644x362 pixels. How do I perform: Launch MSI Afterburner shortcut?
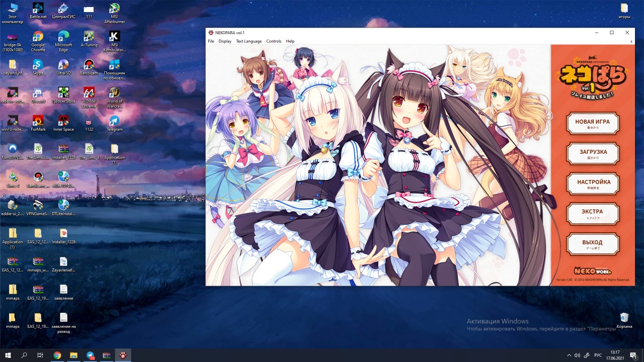click(x=114, y=13)
